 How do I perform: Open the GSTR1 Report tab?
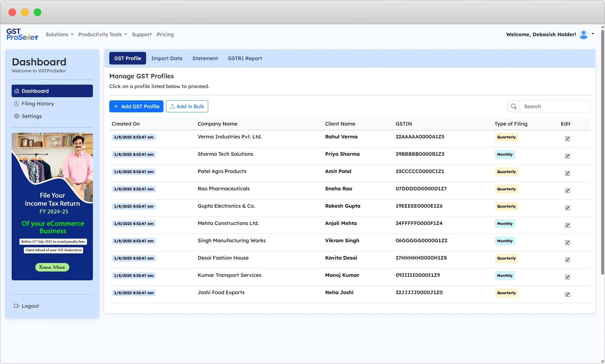245,58
